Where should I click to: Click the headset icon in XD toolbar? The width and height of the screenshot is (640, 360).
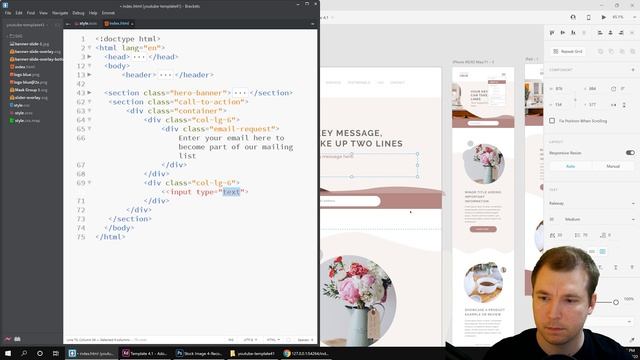[573, 18]
